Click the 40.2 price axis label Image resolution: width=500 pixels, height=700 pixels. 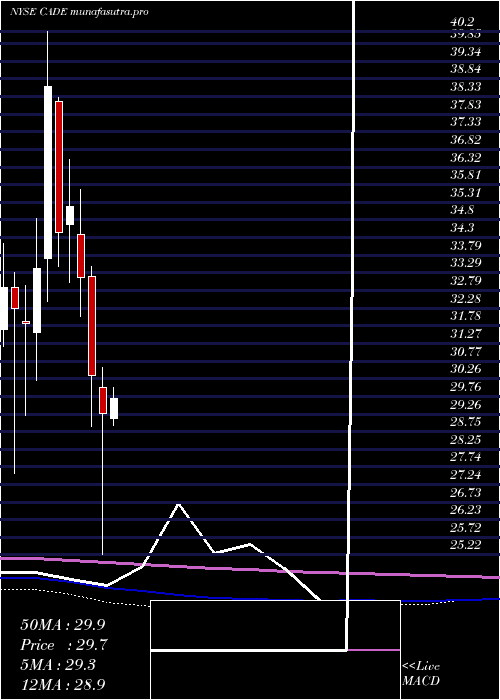[463, 22]
